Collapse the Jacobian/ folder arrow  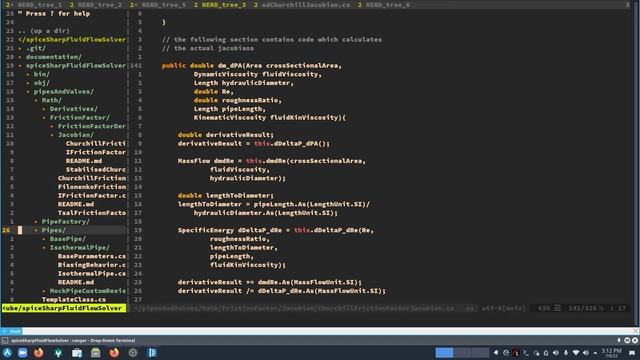[52, 135]
